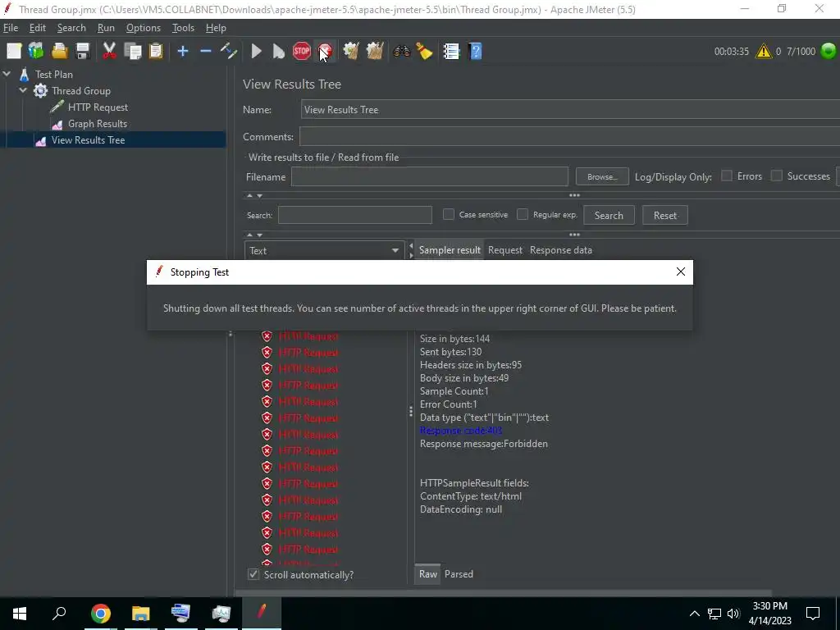
Task: Click the red Stop icon
Action: pyautogui.click(x=302, y=52)
